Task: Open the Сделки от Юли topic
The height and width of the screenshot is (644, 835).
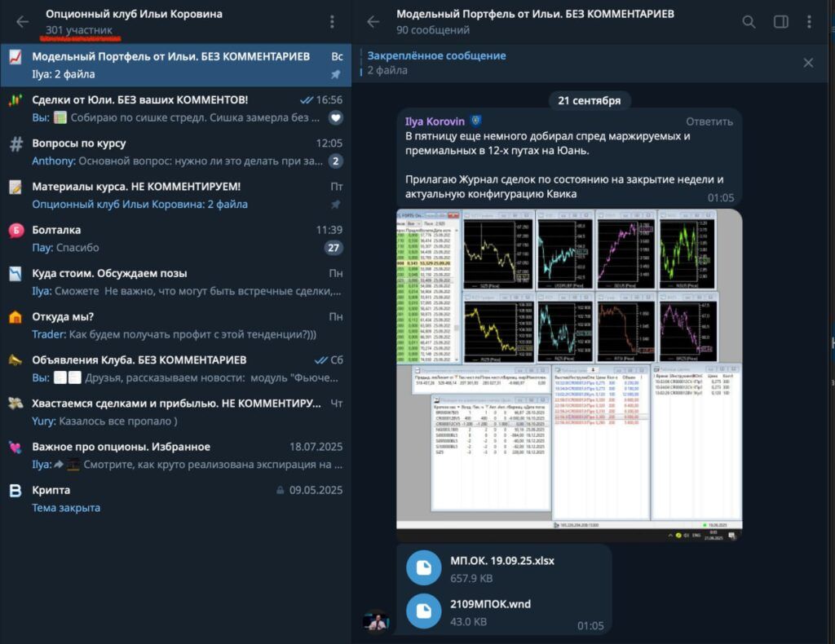Action: click(x=176, y=108)
